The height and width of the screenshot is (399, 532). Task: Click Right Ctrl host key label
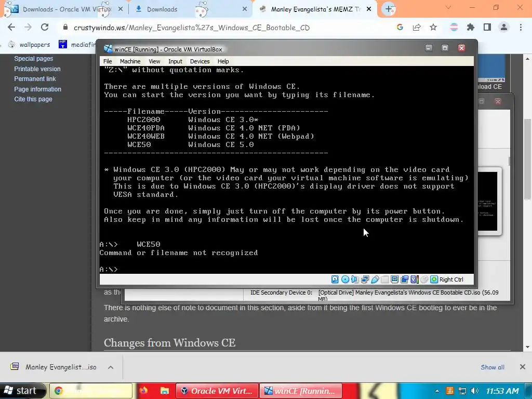click(451, 279)
